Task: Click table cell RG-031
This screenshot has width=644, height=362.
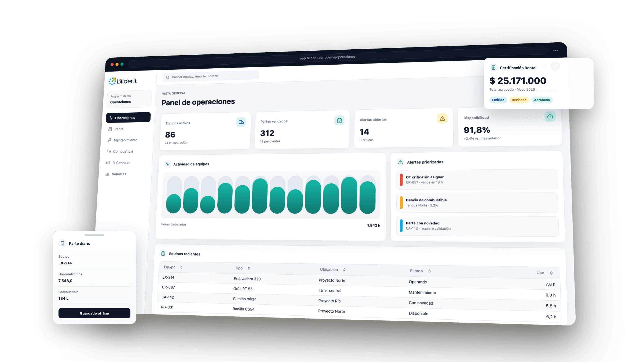Action: coord(167,307)
